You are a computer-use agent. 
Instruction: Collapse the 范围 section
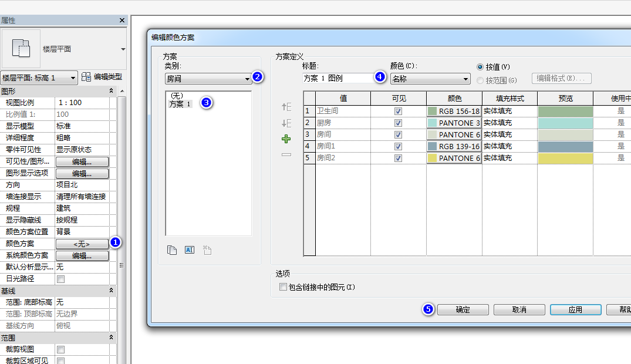(x=111, y=338)
